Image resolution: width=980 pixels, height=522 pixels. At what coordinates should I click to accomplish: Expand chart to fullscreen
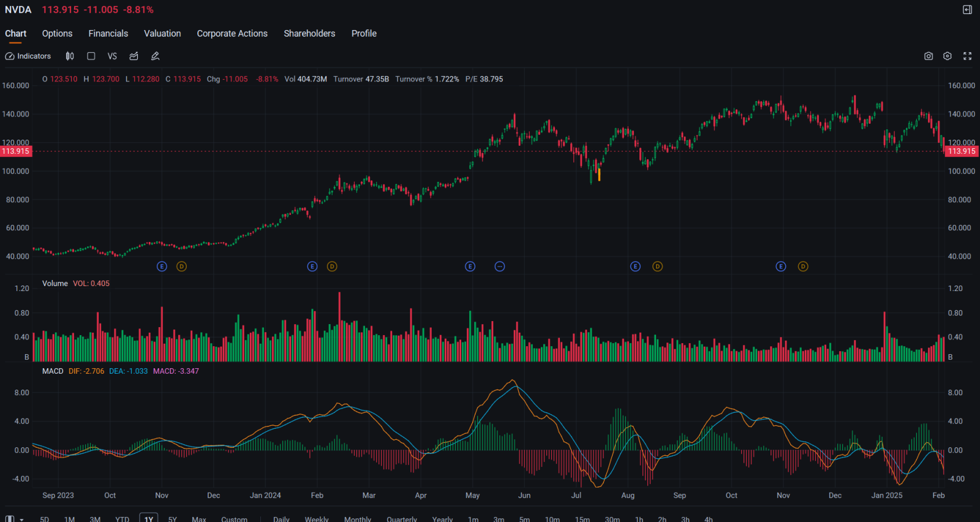pos(967,56)
